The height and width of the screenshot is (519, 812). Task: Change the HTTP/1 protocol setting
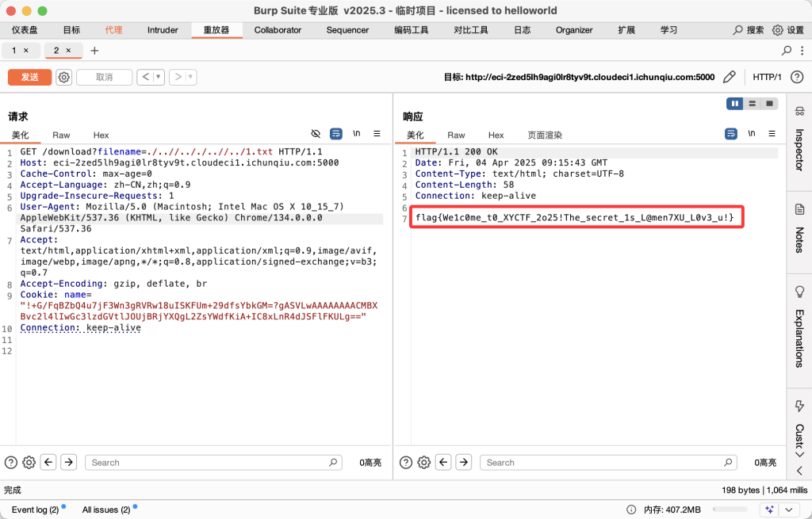(x=767, y=77)
